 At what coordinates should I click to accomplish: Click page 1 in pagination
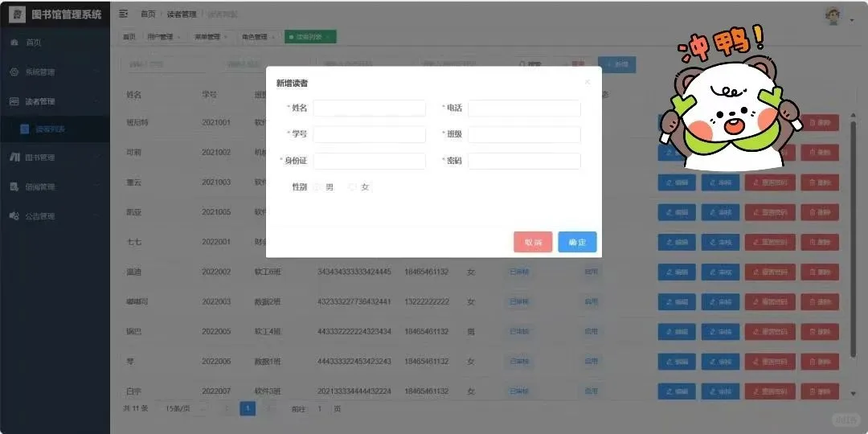point(248,409)
